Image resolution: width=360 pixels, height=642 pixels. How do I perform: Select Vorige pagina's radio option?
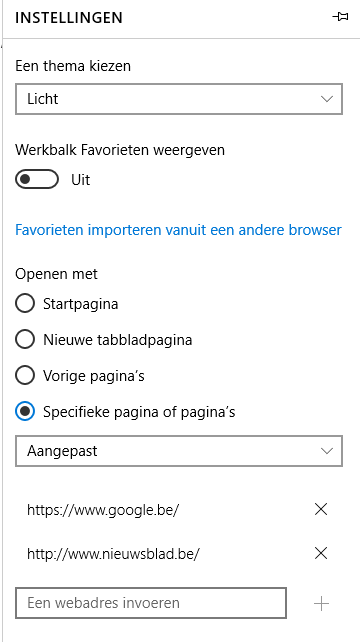25,375
